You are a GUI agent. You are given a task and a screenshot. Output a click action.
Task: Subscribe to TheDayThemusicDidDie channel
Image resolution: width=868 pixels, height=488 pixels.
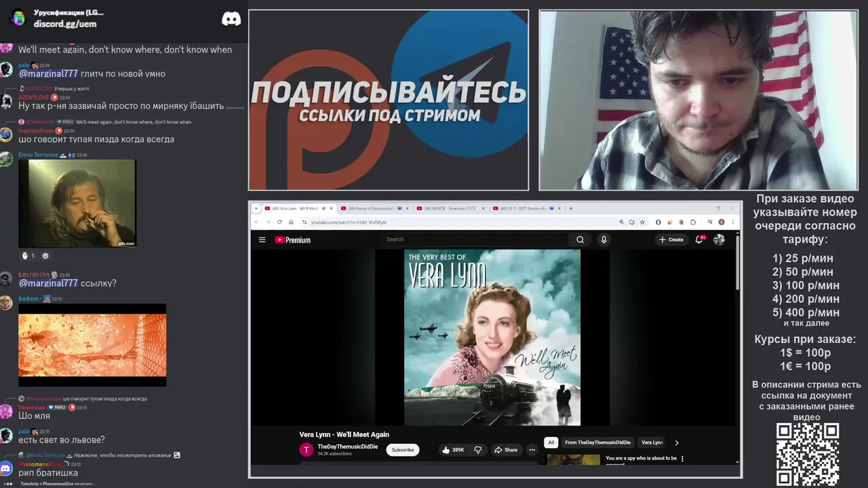(x=403, y=449)
